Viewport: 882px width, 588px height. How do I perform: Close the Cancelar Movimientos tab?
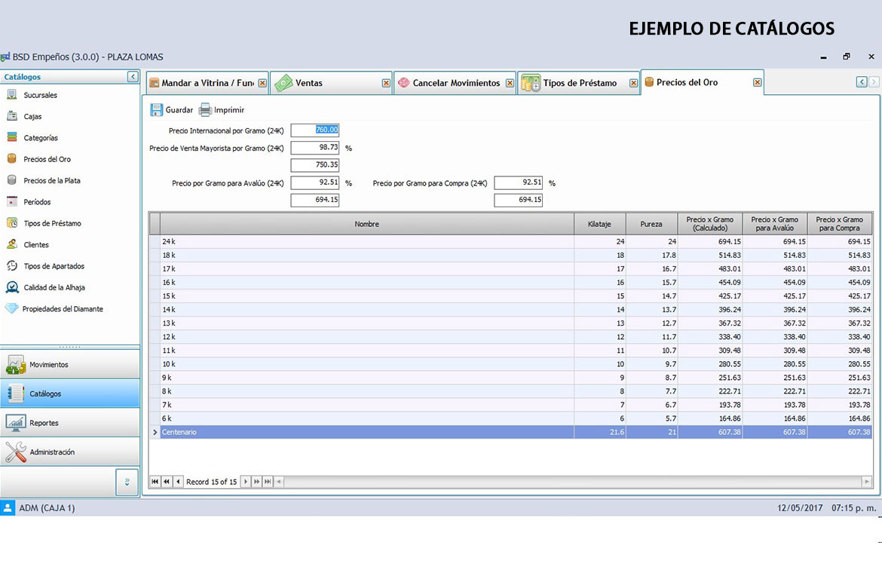tap(510, 83)
